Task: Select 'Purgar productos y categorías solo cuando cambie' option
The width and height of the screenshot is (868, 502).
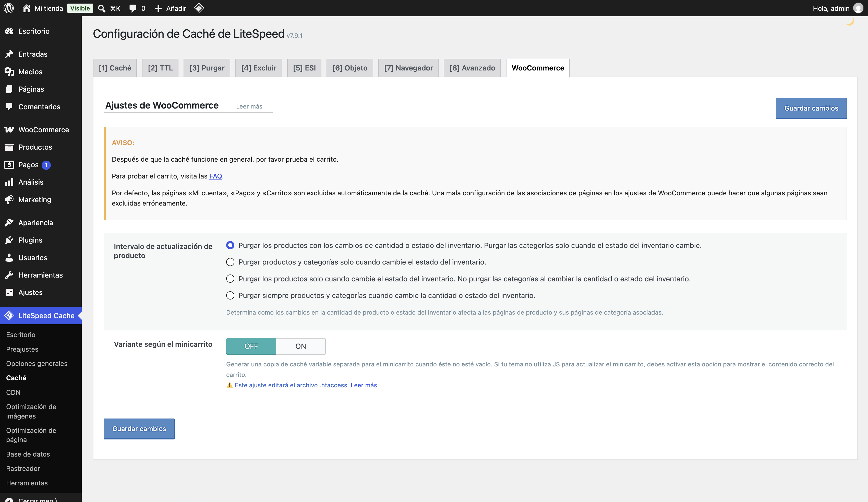Action: (x=230, y=262)
